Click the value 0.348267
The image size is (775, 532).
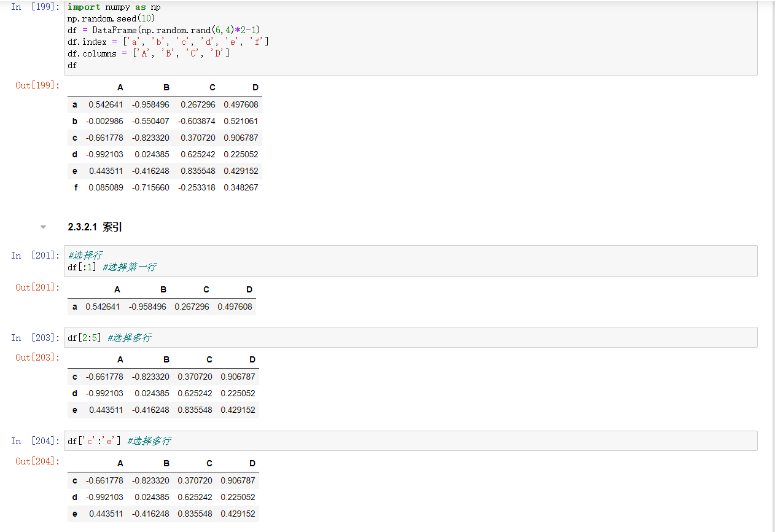coord(241,187)
